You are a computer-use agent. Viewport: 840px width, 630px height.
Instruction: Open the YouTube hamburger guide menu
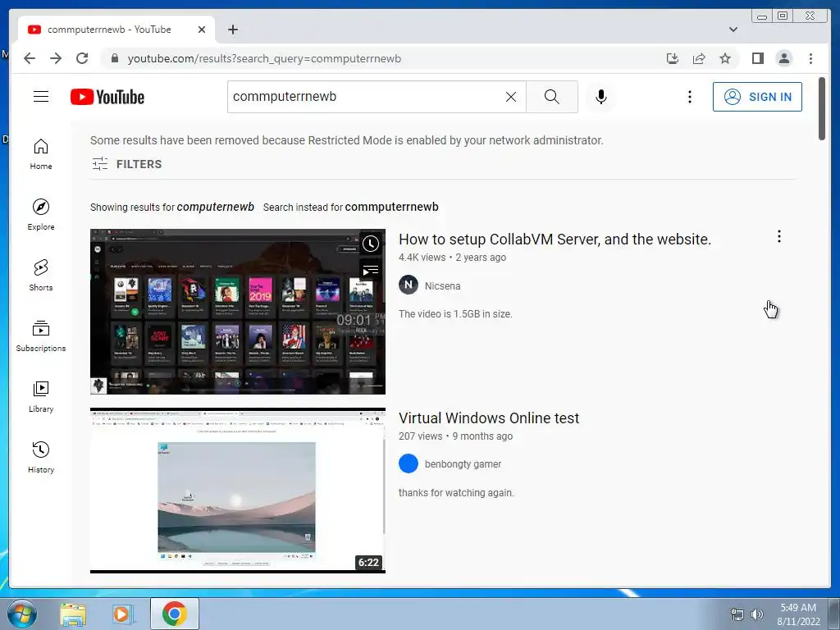click(41, 97)
